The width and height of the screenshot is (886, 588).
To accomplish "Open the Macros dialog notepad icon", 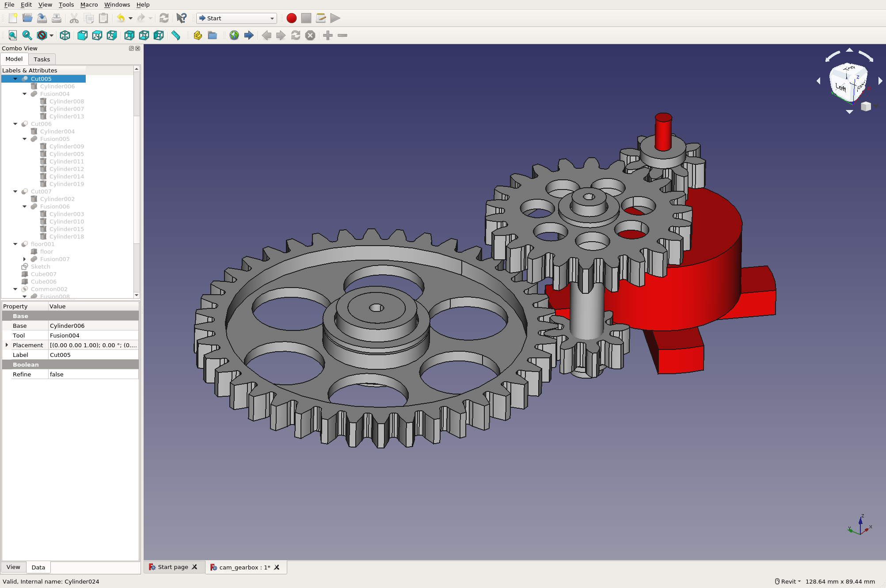I will pos(321,18).
